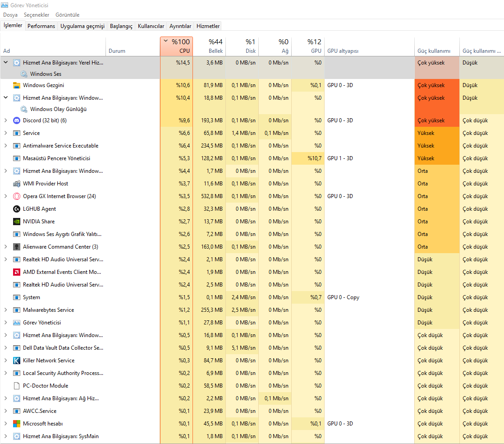Click the Masaüstü Pencere Yöneticisi icon

click(x=16, y=158)
